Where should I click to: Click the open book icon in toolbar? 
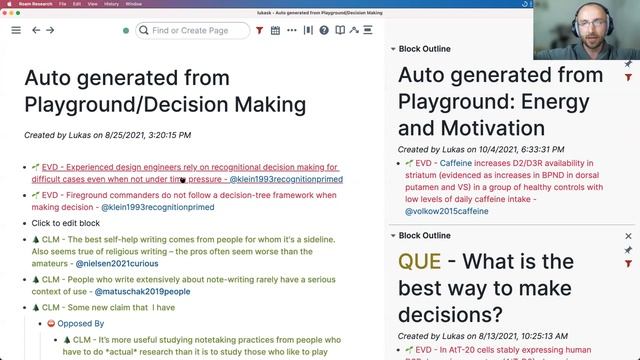click(340, 30)
